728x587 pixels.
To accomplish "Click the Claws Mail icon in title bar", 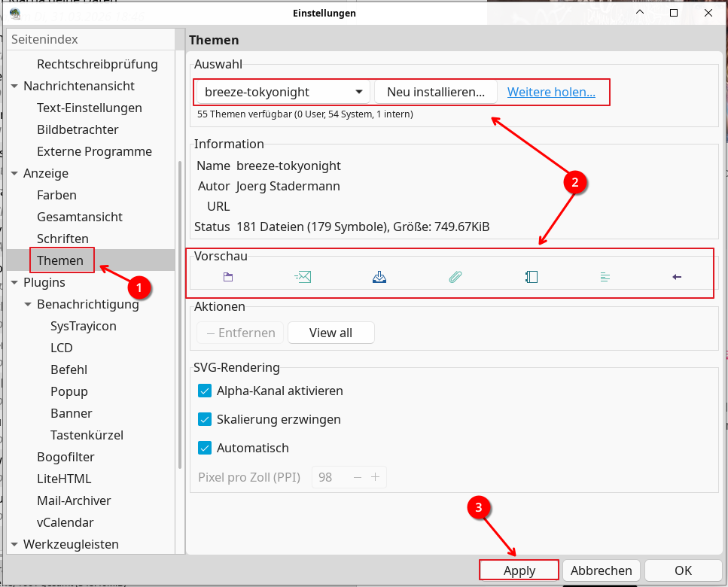I will pos(15,13).
